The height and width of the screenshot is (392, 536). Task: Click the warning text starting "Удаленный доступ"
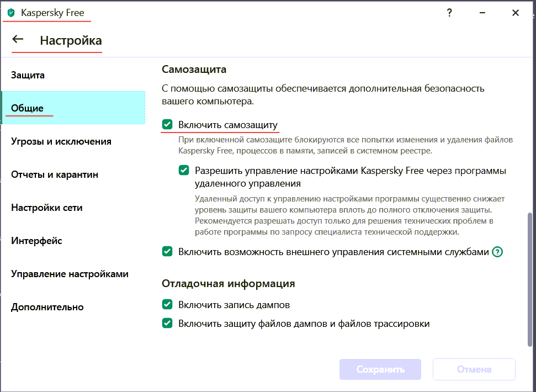[x=350, y=215]
